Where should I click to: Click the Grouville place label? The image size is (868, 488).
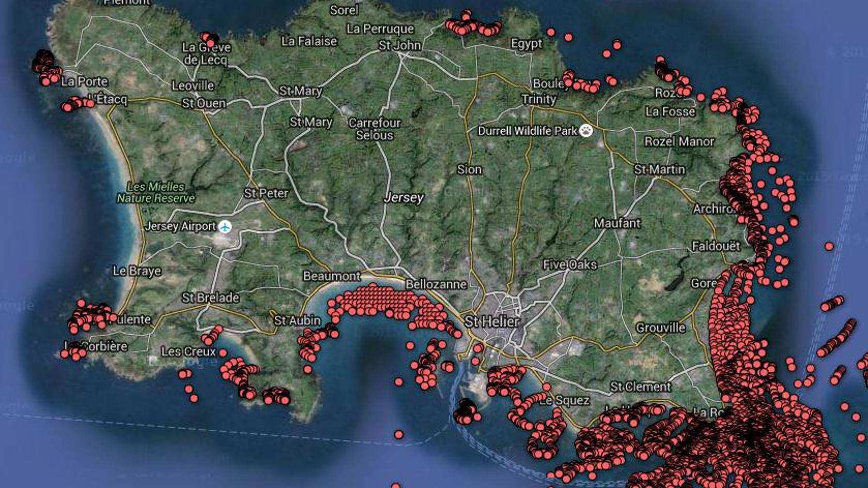point(660,328)
